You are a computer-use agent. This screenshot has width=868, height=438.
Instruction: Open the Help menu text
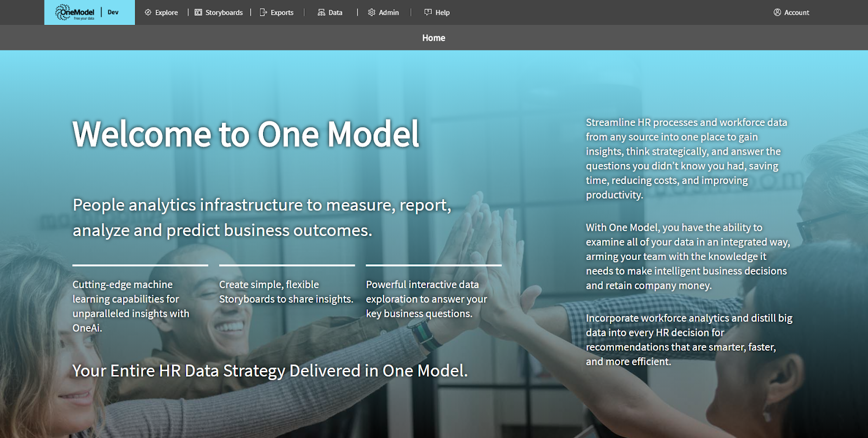pos(443,12)
